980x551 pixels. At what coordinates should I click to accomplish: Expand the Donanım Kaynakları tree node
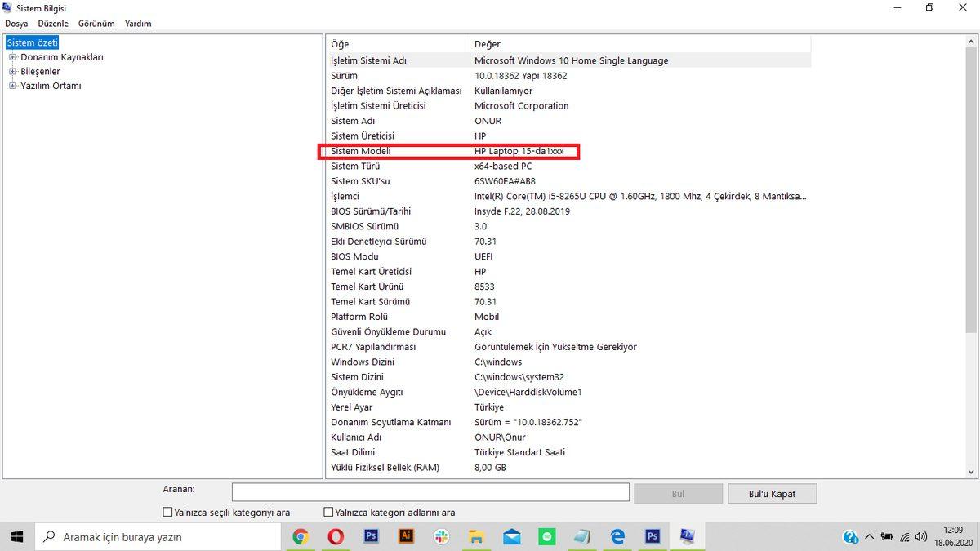pos(11,57)
